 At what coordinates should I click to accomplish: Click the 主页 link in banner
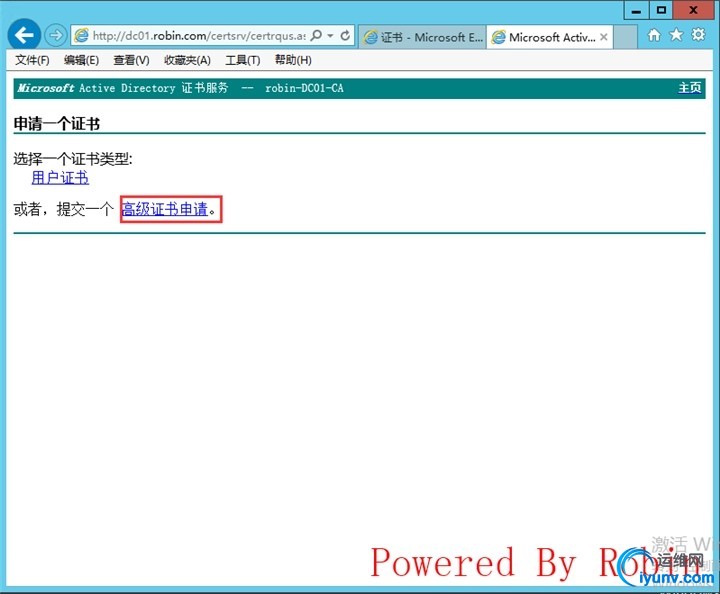pos(690,88)
